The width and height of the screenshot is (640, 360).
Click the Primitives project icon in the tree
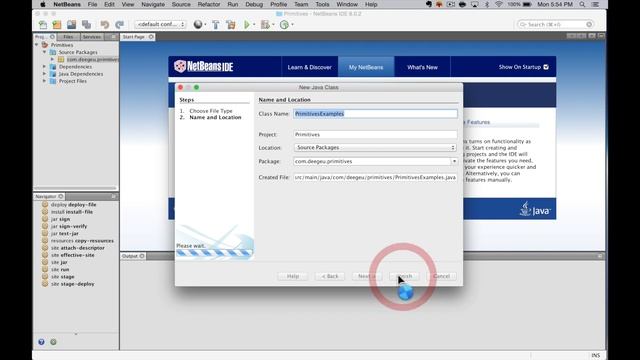point(45,45)
